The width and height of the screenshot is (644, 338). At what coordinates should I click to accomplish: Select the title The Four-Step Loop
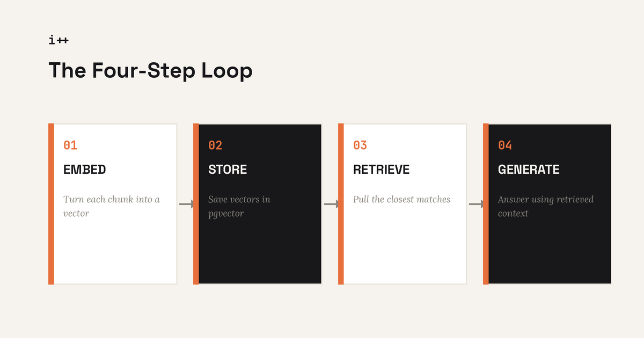click(x=150, y=71)
